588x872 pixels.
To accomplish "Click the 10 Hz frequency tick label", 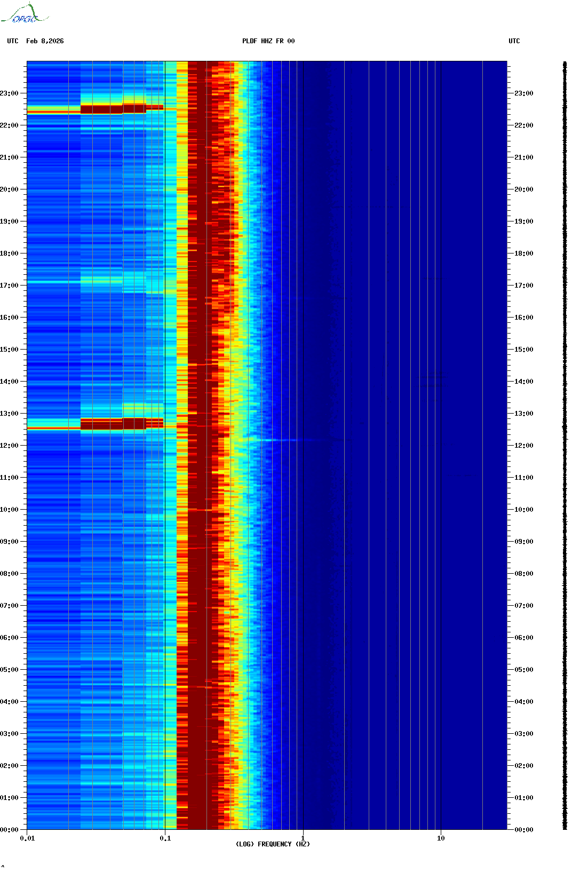I will pos(441,838).
